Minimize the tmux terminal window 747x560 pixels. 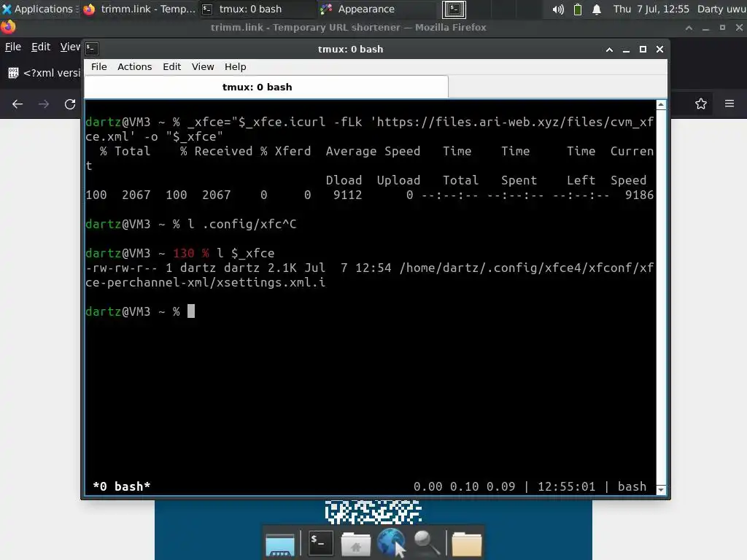(x=626, y=50)
